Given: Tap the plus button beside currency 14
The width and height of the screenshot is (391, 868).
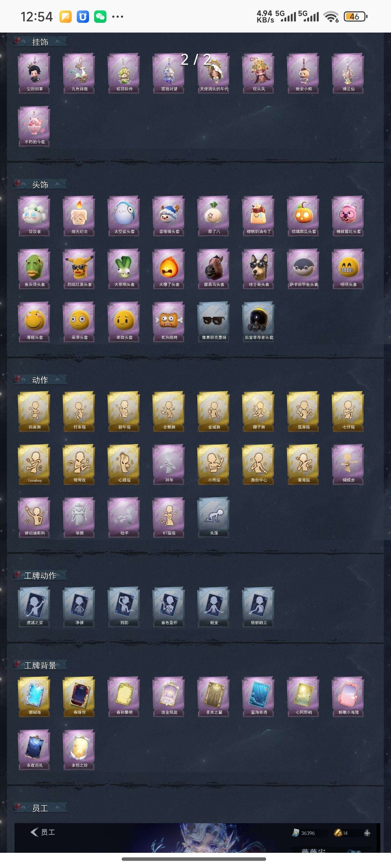Looking at the screenshot, I should [367, 833].
